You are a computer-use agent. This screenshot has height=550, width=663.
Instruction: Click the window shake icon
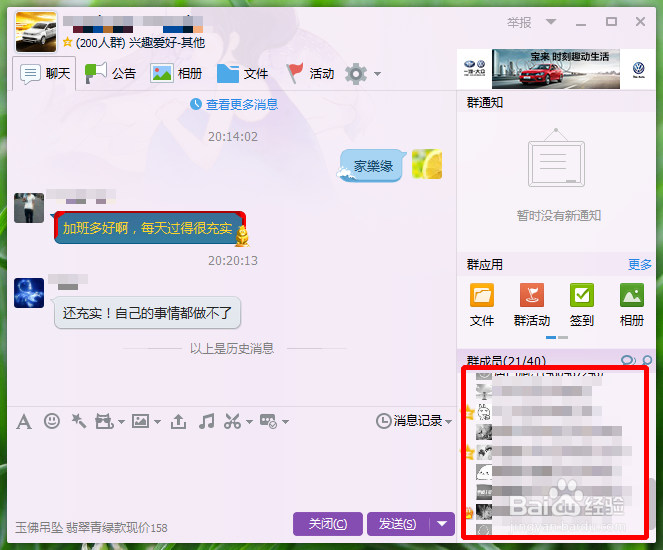[104, 421]
